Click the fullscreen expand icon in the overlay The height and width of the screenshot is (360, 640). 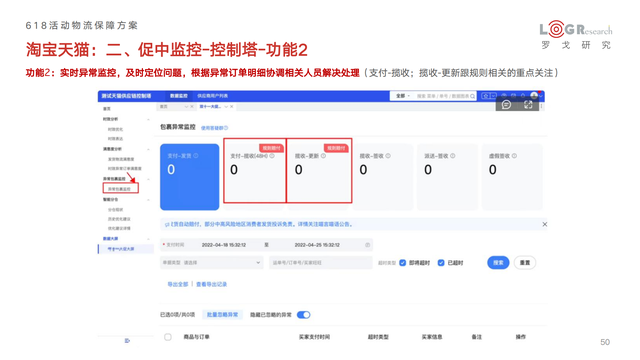(528, 104)
